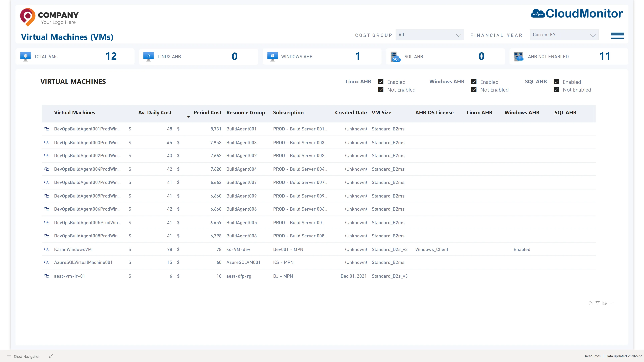Image resolution: width=644 pixels, height=362 pixels.
Task: Click Data updated 25/02/22 text
Action: click(x=624, y=356)
